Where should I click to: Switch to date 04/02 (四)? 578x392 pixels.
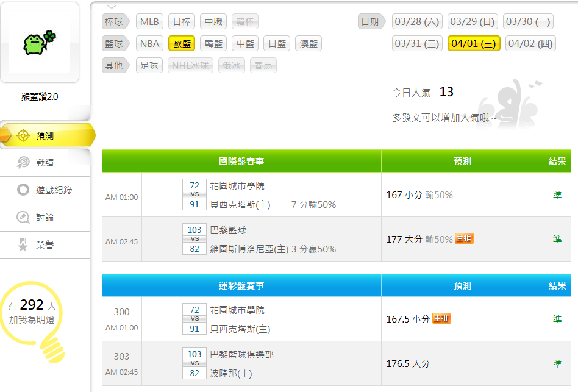[x=530, y=44]
